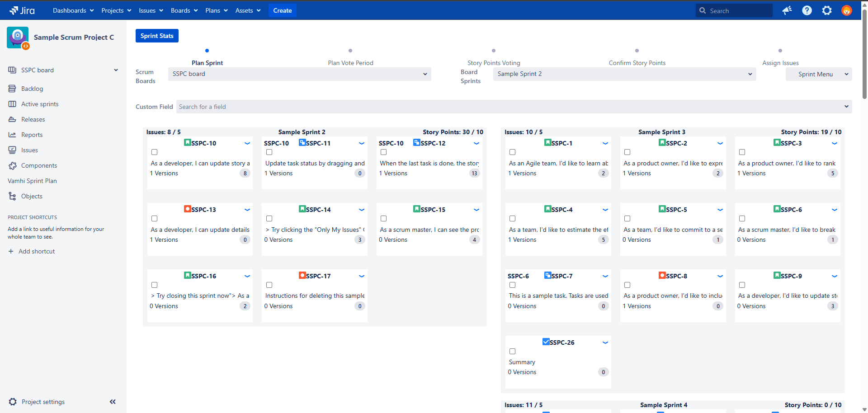868x413 pixels.
Task: Click the Custom Field search input
Action: coord(511,107)
